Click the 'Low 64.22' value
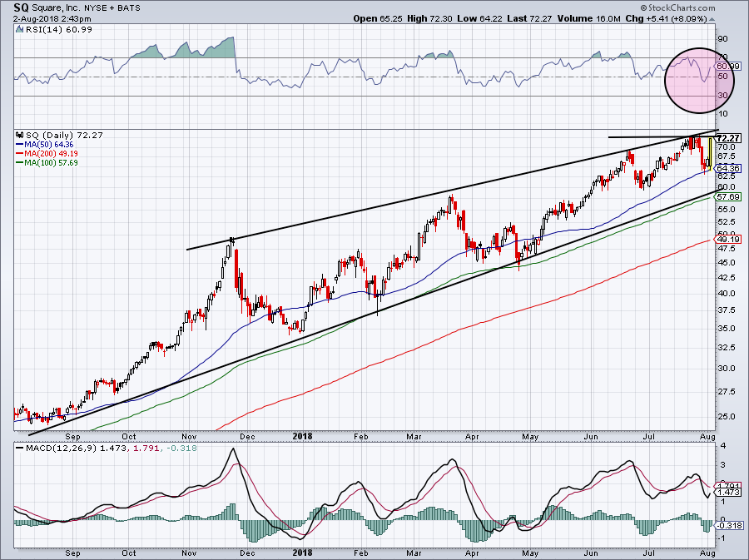Image resolution: width=749 pixels, height=560 pixels. pos(479,18)
